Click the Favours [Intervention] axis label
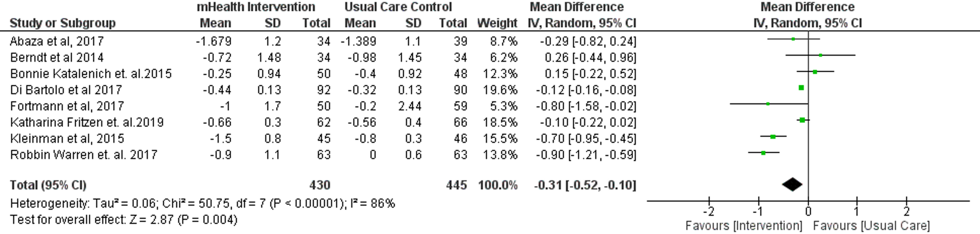The image size is (980, 234). [x=743, y=226]
